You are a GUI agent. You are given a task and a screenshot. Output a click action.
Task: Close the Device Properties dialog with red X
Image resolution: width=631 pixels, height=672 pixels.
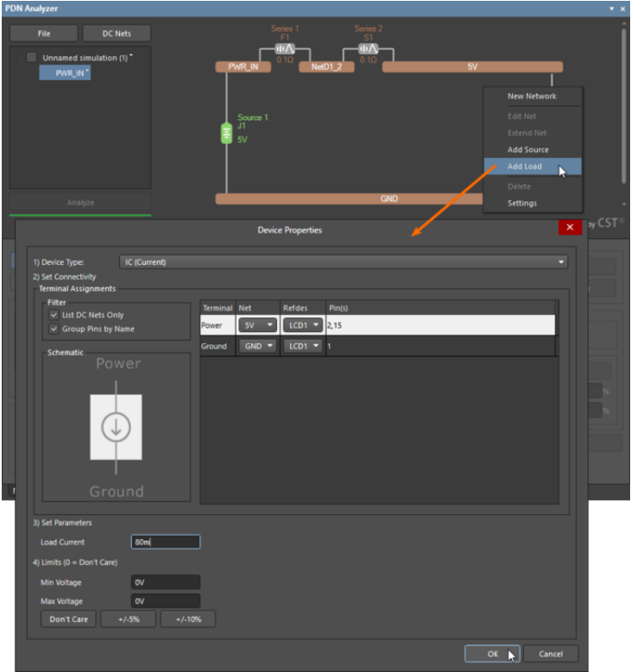(x=570, y=227)
